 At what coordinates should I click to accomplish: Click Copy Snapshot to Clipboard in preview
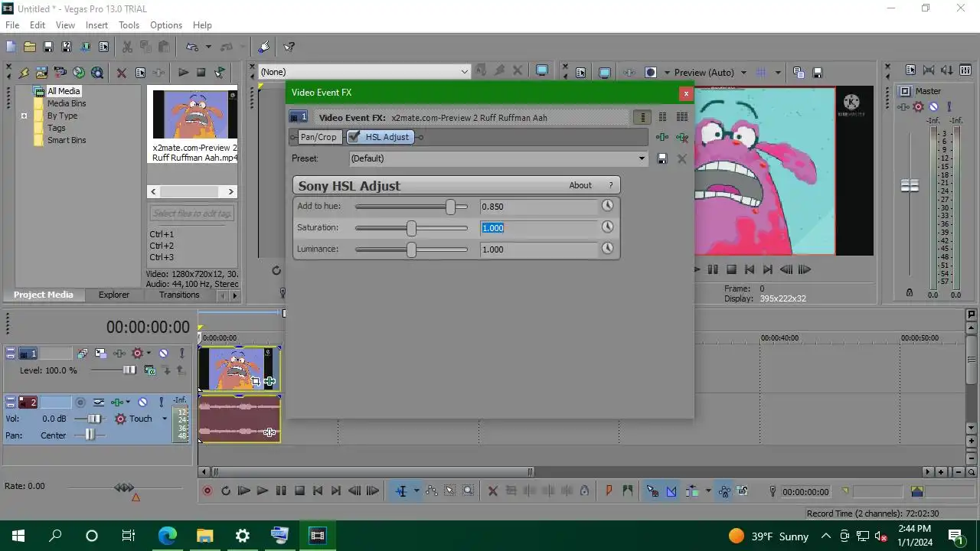[799, 73]
